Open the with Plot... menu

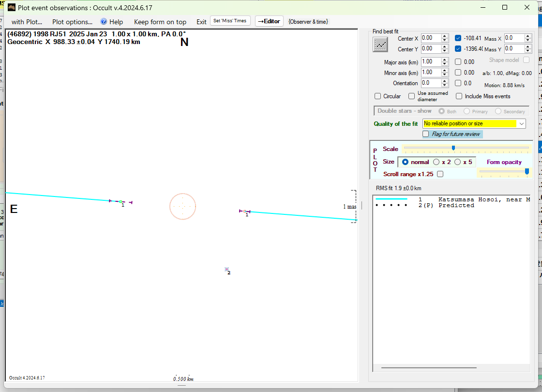(27, 22)
